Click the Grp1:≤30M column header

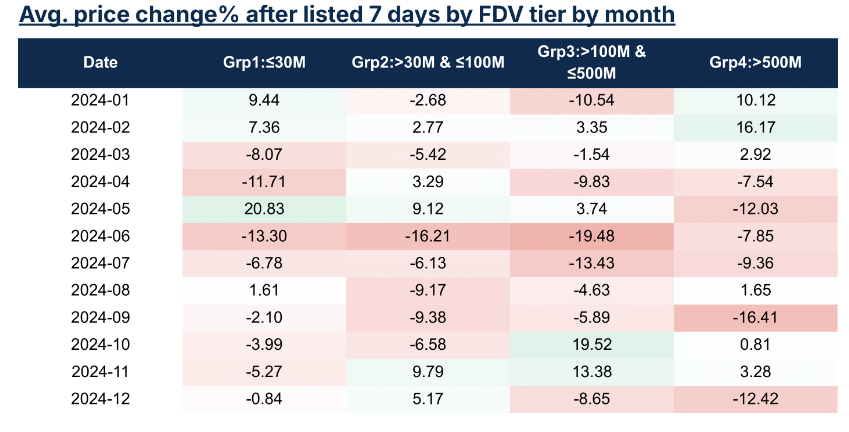click(264, 62)
